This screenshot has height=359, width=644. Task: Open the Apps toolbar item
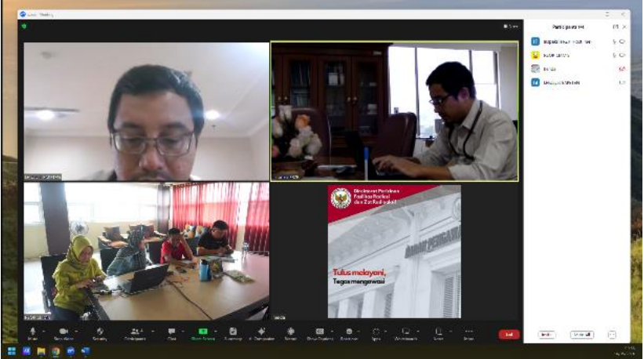click(376, 334)
